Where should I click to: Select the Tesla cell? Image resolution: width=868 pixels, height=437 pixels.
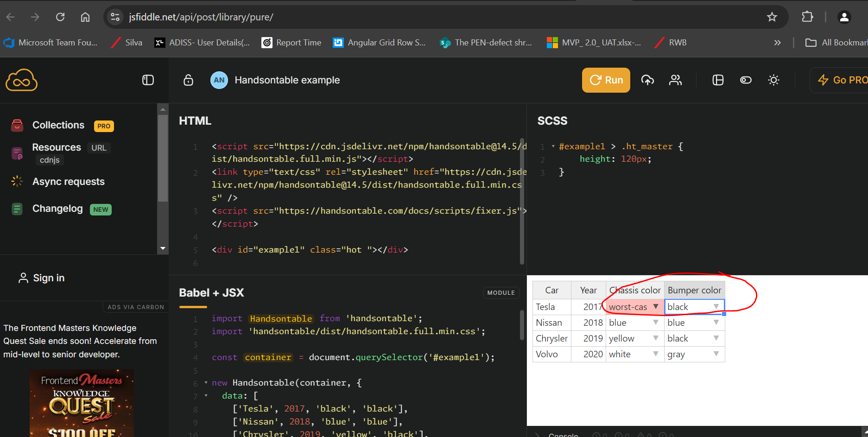(x=552, y=307)
